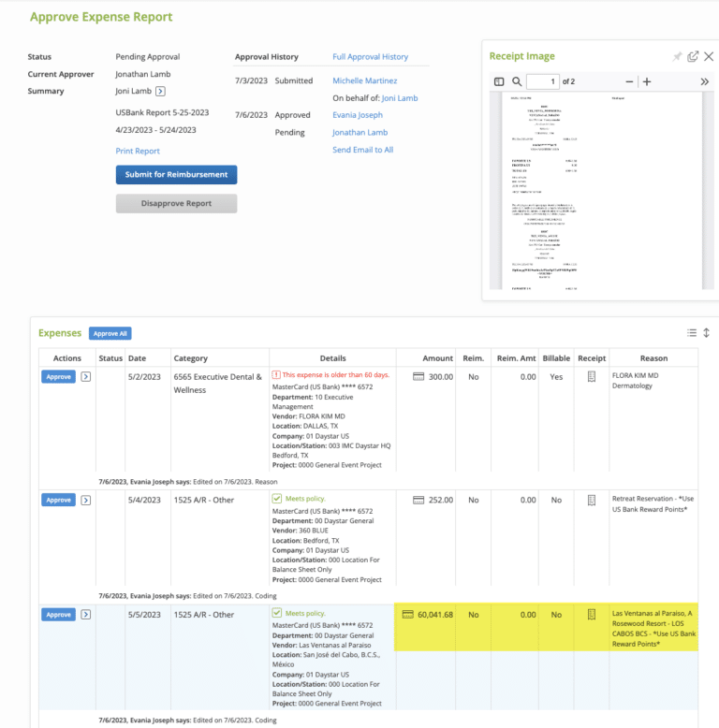
Task: Open receipt image in new window
Action: pyautogui.click(x=693, y=57)
